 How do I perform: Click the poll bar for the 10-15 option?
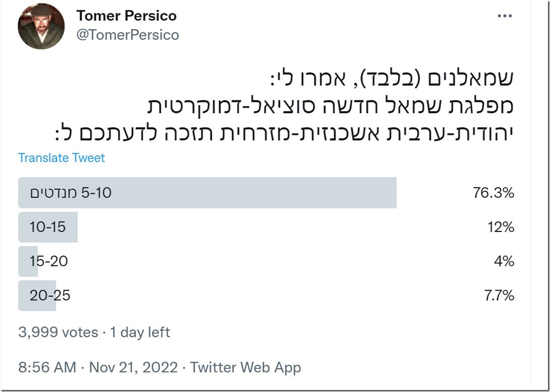tap(48, 227)
